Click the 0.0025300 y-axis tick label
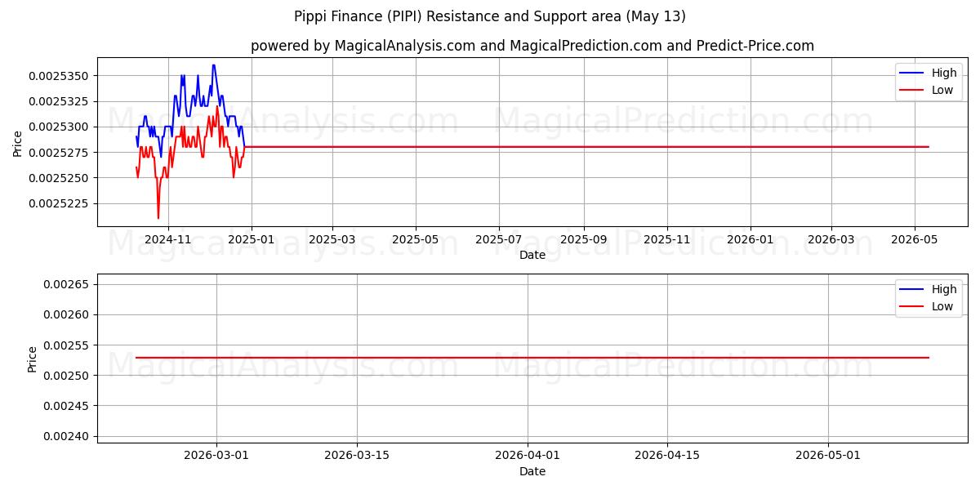This screenshot has height=490, width=980. tap(58, 127)
